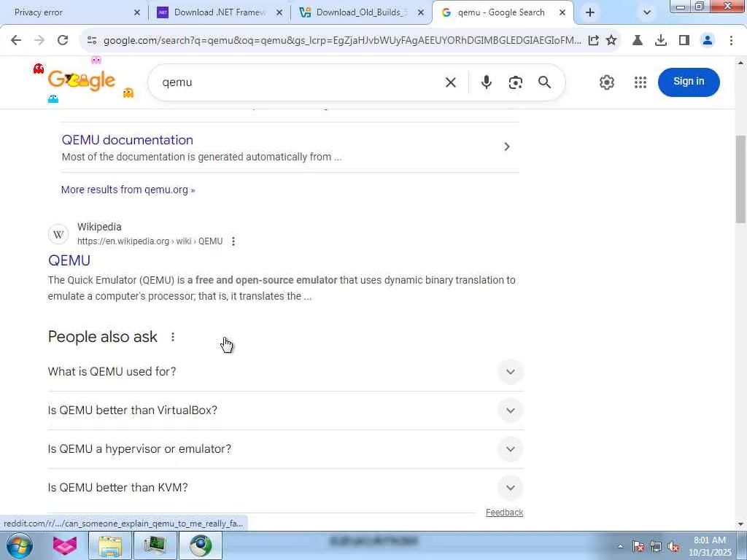The image size is (747, 560).
Task: Submit search with the magnifier icon
Action: pos(544,82)
